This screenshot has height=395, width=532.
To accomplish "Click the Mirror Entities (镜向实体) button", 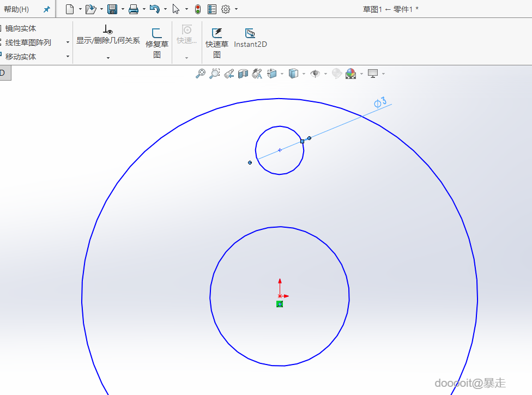I will coord(21,28).
